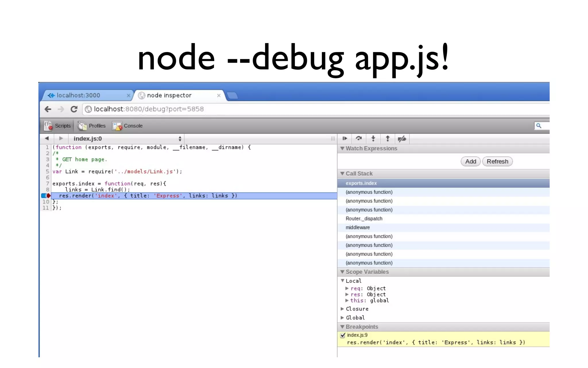Image resolution: width=588 pixels, height=368 pixels.
Task: Step over next function call
Action: click(x=359, y=139)
